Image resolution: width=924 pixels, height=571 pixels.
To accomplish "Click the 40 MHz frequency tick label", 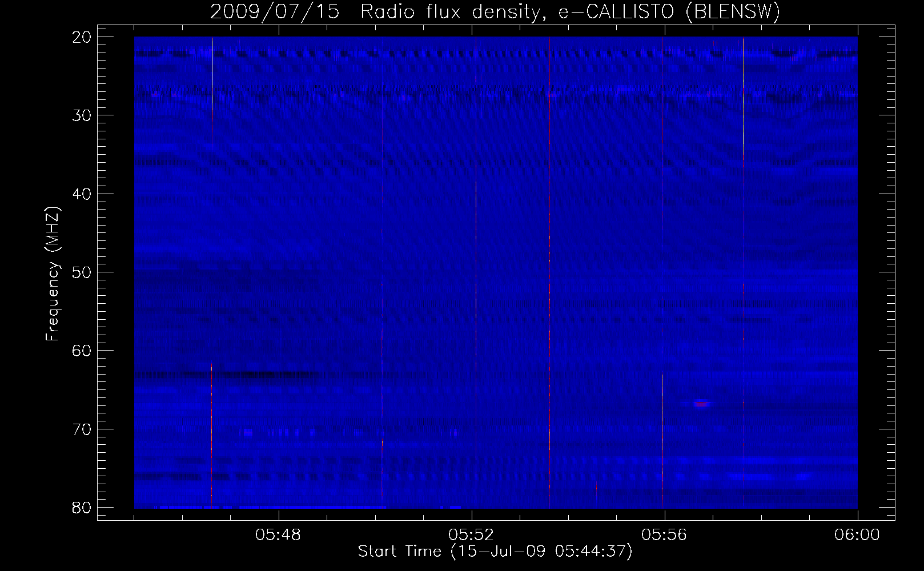I will 82,194.
